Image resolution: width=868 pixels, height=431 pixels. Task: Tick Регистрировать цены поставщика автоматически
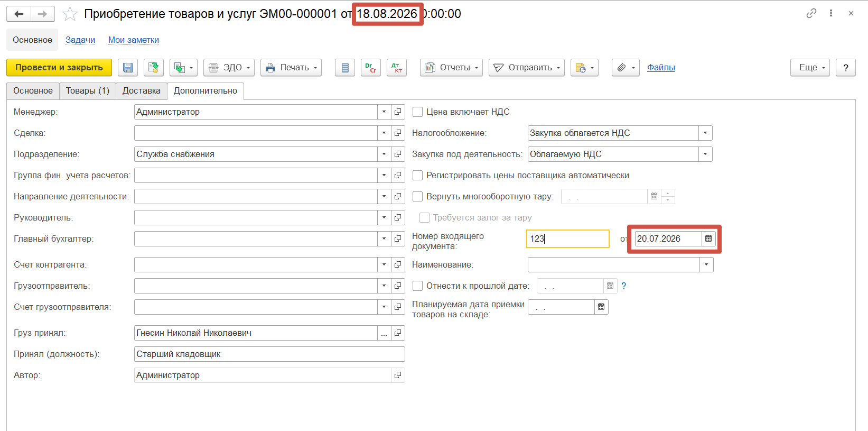(417, 175)
